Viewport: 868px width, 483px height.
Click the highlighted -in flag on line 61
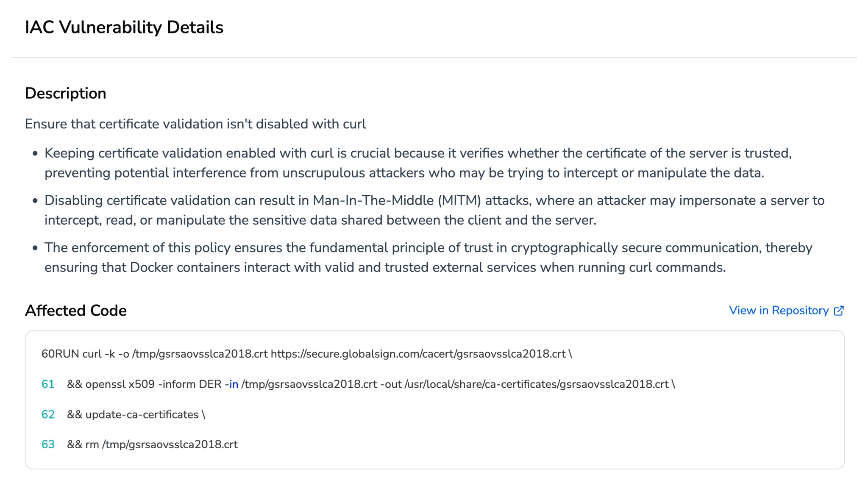[x=232, y=384]
